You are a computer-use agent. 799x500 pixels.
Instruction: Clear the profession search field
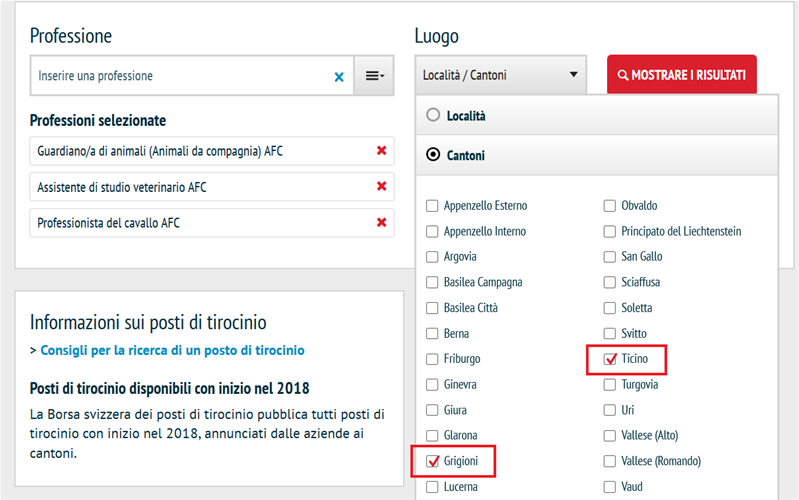(338, 76)
